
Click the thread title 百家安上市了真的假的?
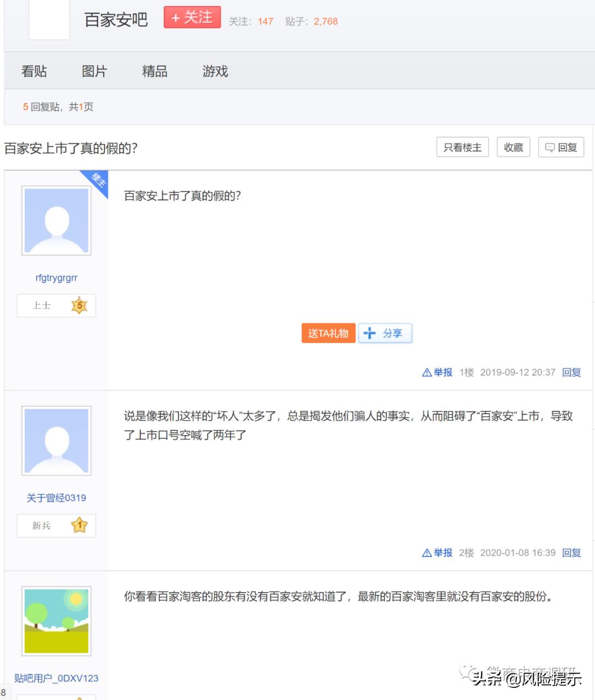click(72, 148)
